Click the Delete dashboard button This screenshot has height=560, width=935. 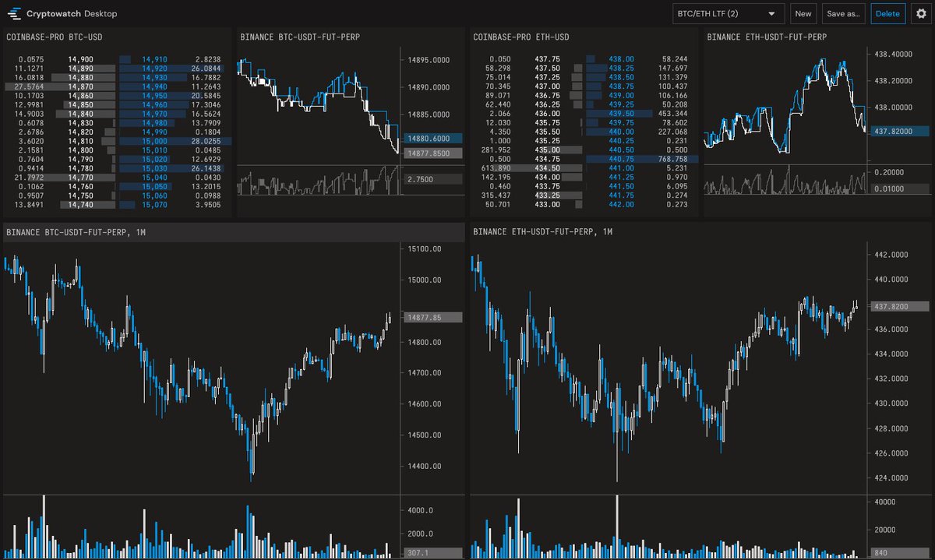tap(888, 13)
